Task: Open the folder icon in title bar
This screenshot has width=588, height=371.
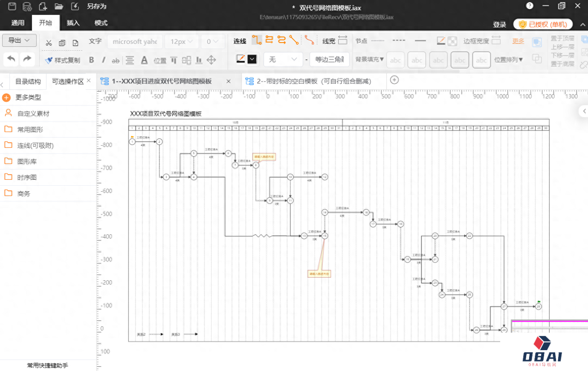Action: pos(59,6)
